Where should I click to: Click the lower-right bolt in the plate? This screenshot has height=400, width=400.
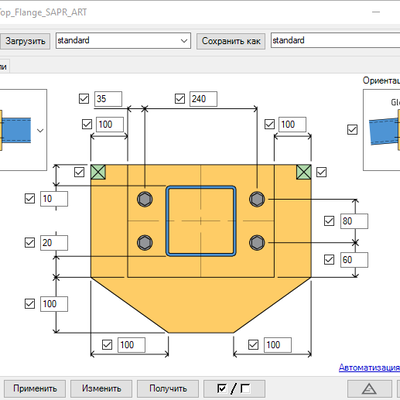257,242
